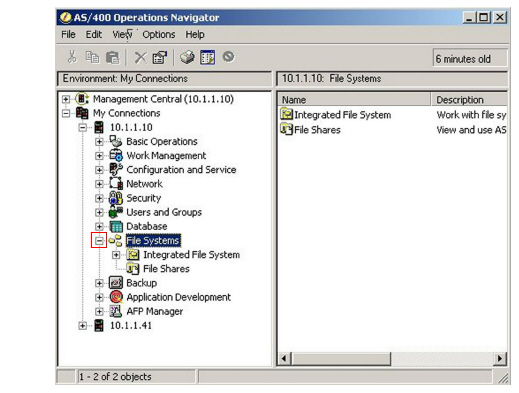Select Integrated File System label in right list
Image resolution: width=519 pixels, height=393 pixels.
343,115
